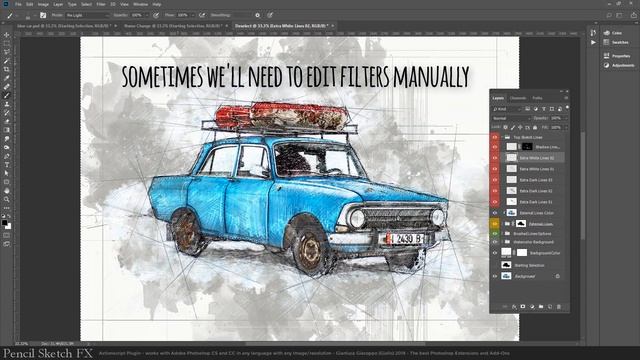Select the Brush tool in toolbar
The image size is (640, 360).
click(x=7, y=96)
